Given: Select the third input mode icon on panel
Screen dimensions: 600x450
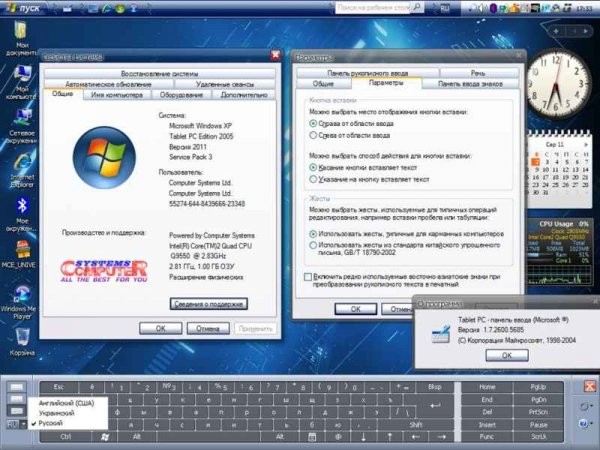Looking at the screenshot, I should point(16,411).
